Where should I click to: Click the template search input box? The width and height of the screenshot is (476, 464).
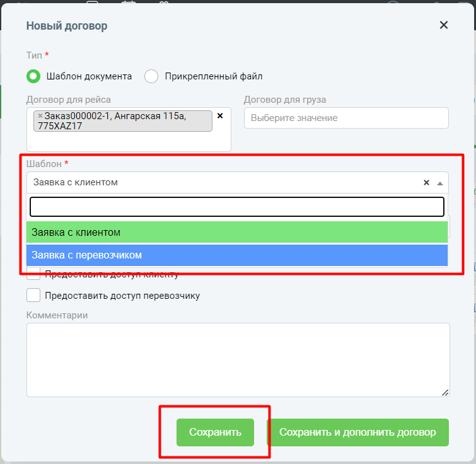pos(237,207)
